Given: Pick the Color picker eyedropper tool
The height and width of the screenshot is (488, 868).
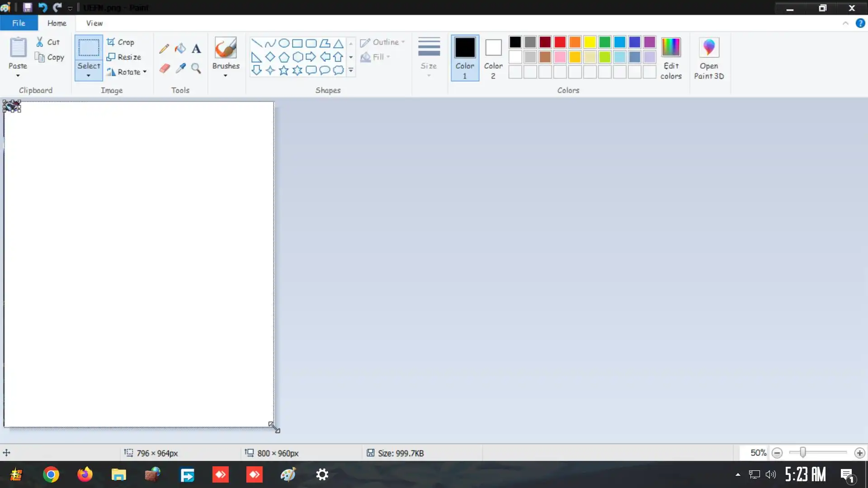Looking at the screenshot, I should click(180, 68).
